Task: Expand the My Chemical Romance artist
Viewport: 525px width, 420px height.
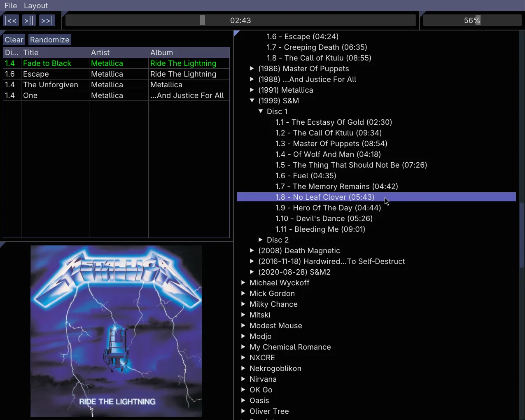Action: pyautogui.click(x=243, y=347)
